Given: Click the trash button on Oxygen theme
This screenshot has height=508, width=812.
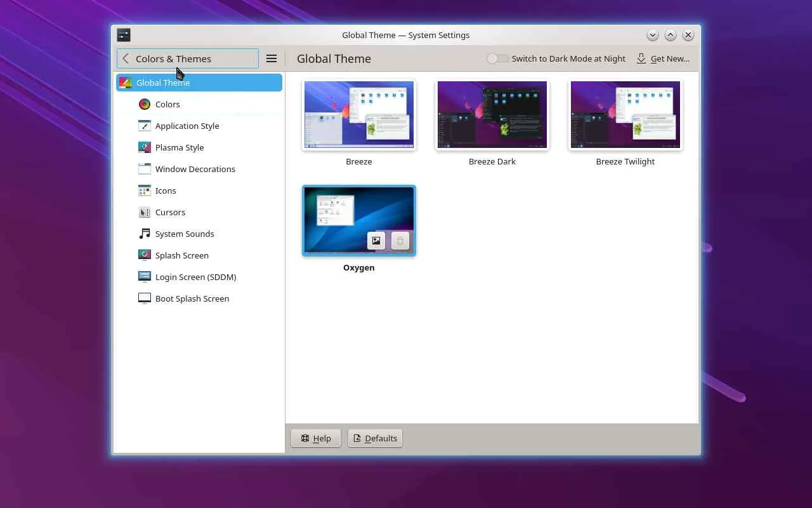Looking at the screenshot, I should pyautogui.click(x=400, y=241).
